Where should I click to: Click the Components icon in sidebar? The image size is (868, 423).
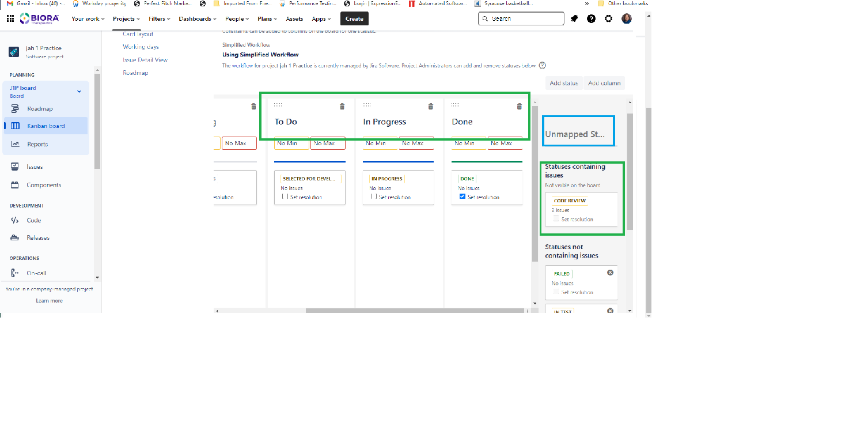tap(15, 185)
